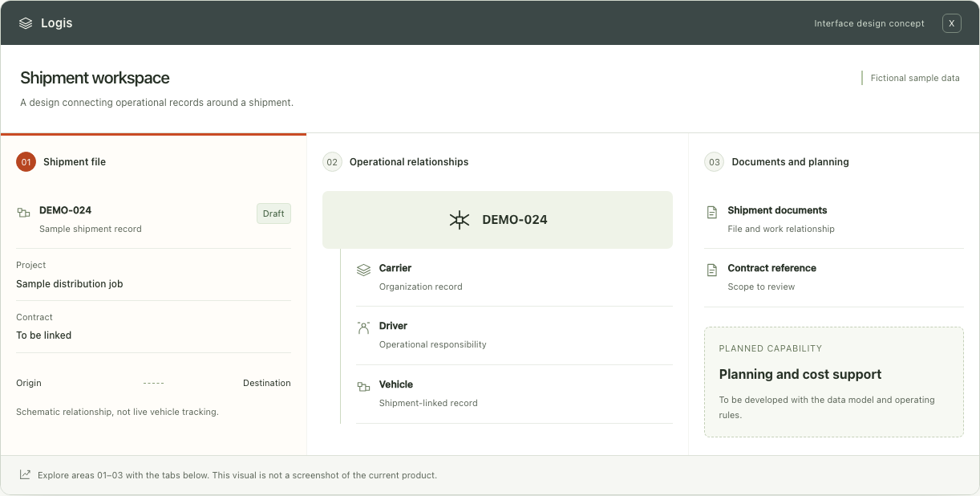Click the Carrier layers icon
This screenshot has height=496, width=980.
pos(363,270)
